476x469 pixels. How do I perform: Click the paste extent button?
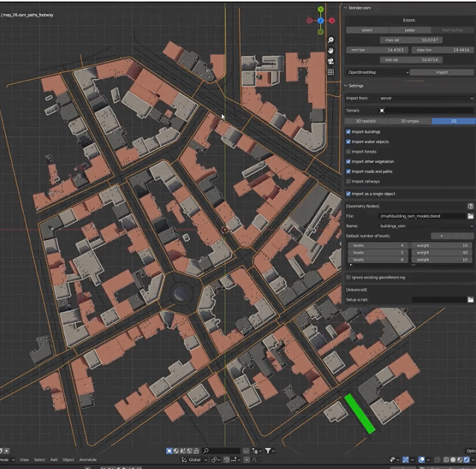[x=410, y=30]
